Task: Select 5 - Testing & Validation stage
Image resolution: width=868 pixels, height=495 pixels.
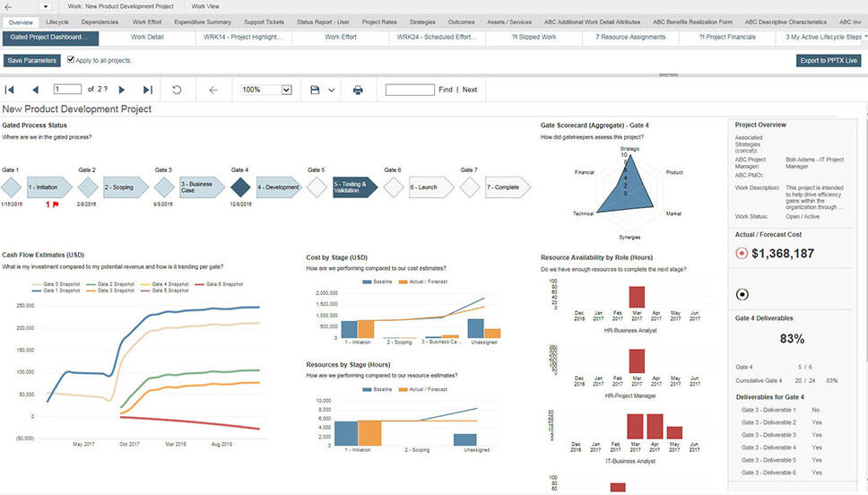Action: [x=355, y=187]
